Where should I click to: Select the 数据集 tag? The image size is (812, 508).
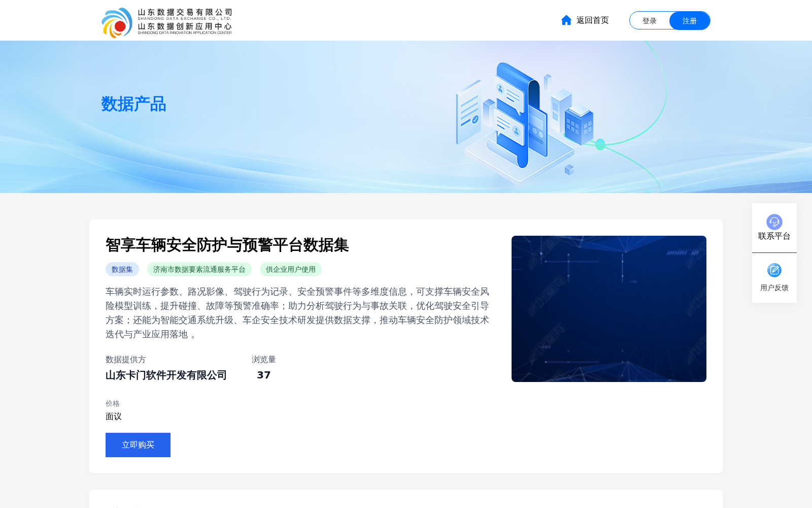[x=122, y=269]
